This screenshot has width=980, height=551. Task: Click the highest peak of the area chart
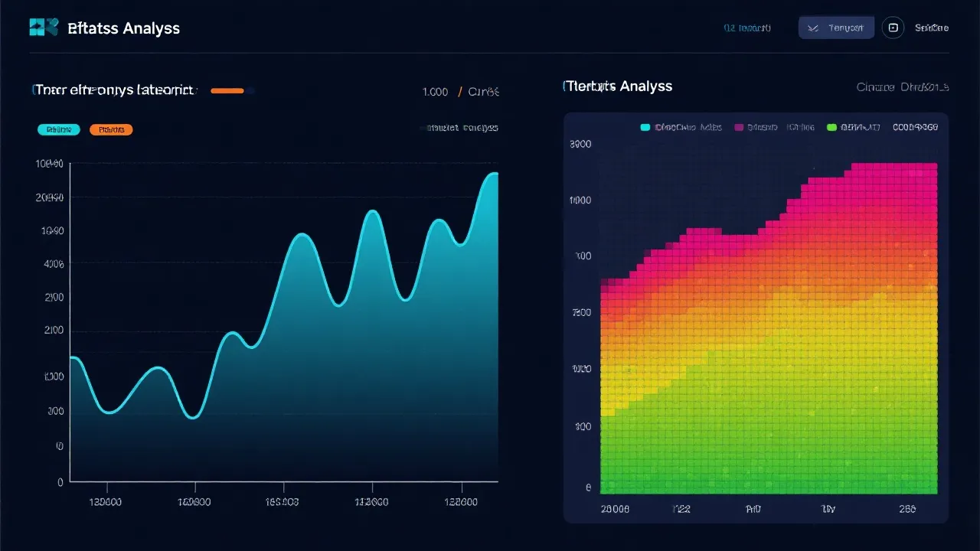coord(492,174)
